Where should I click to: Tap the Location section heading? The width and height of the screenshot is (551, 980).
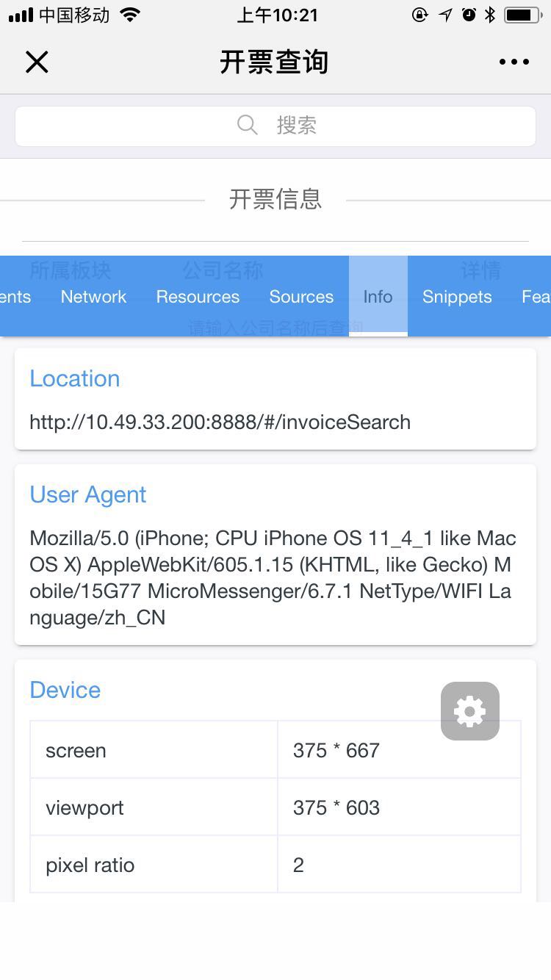(x=75, y=378)
